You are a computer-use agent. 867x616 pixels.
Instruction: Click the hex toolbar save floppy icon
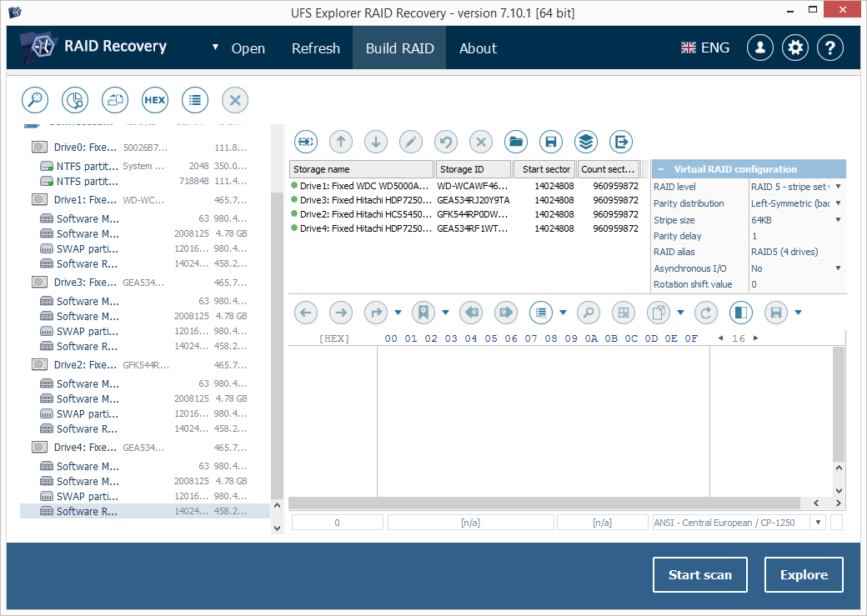(x=776, y=313)
